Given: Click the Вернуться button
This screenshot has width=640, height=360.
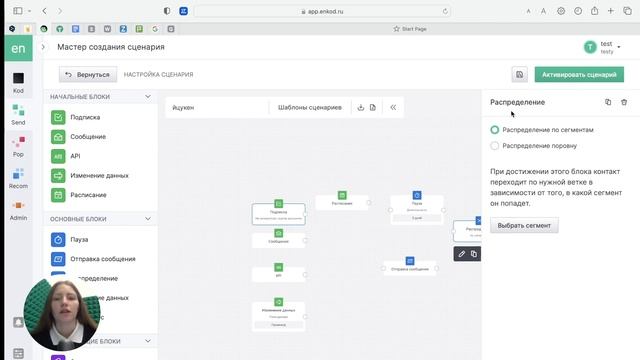Looking at the screenshot, I should point(88,75).
